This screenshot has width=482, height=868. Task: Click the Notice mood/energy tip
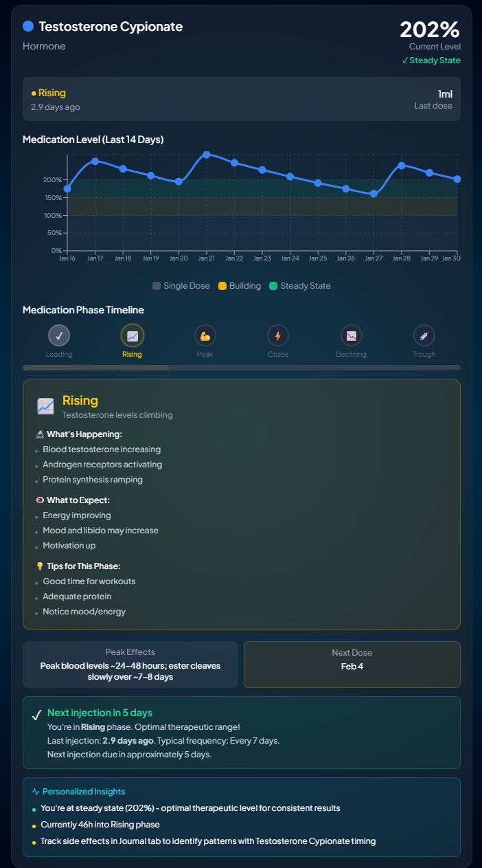pyautogui.click(x=84, y=612)
